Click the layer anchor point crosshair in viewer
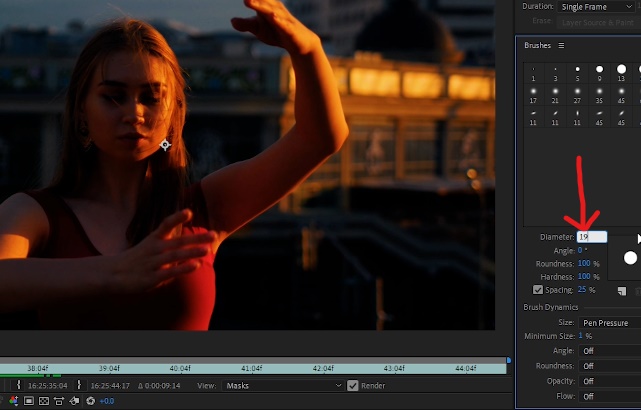The width and height of the screenshot is (641, 410). coord(165,145)
